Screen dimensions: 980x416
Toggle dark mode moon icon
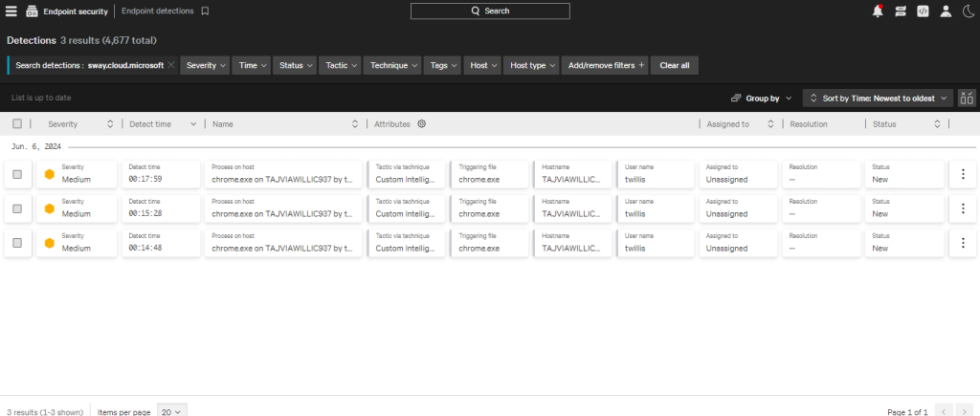[x=967, y=11]
